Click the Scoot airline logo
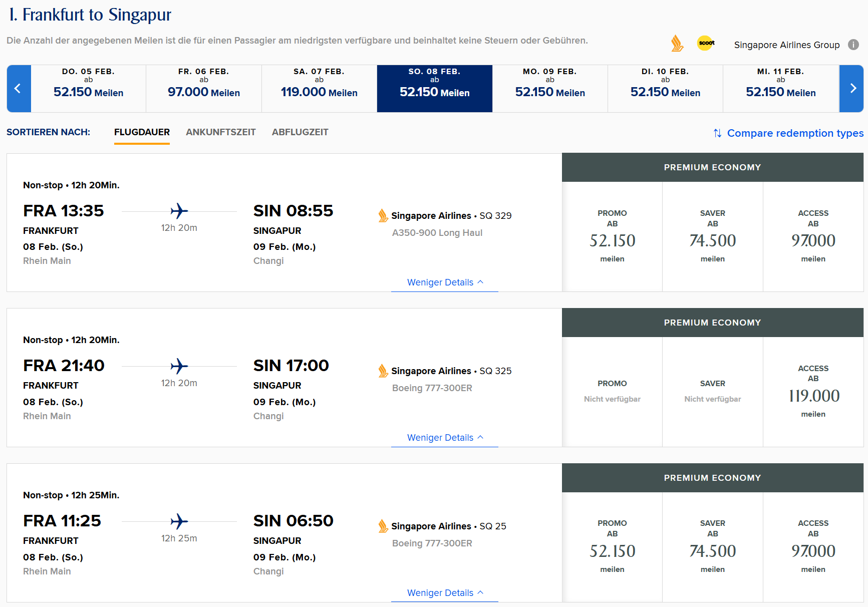 706,43
